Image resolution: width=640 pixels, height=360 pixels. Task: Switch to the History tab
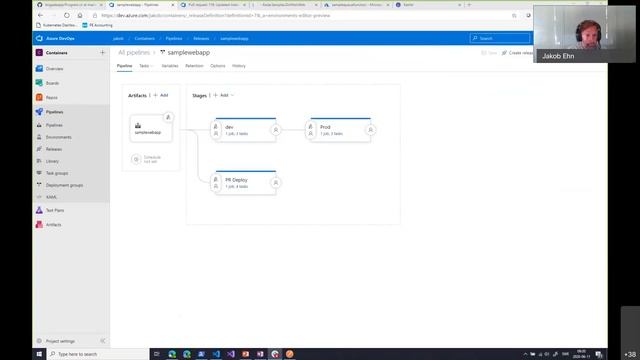[239, 66]
